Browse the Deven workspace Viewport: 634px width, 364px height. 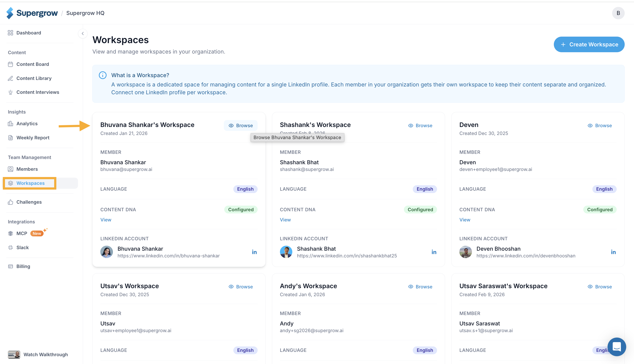600,125
